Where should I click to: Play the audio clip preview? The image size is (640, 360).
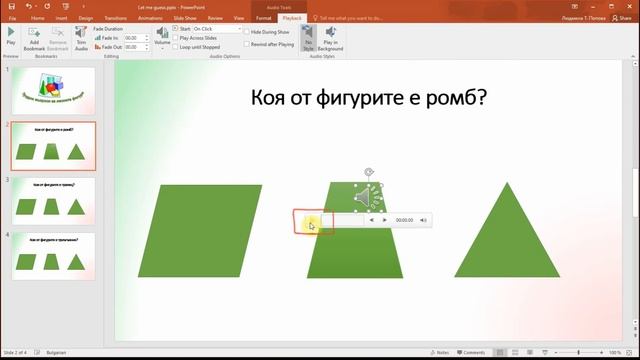pyautogui.click(x=11, y=36)
